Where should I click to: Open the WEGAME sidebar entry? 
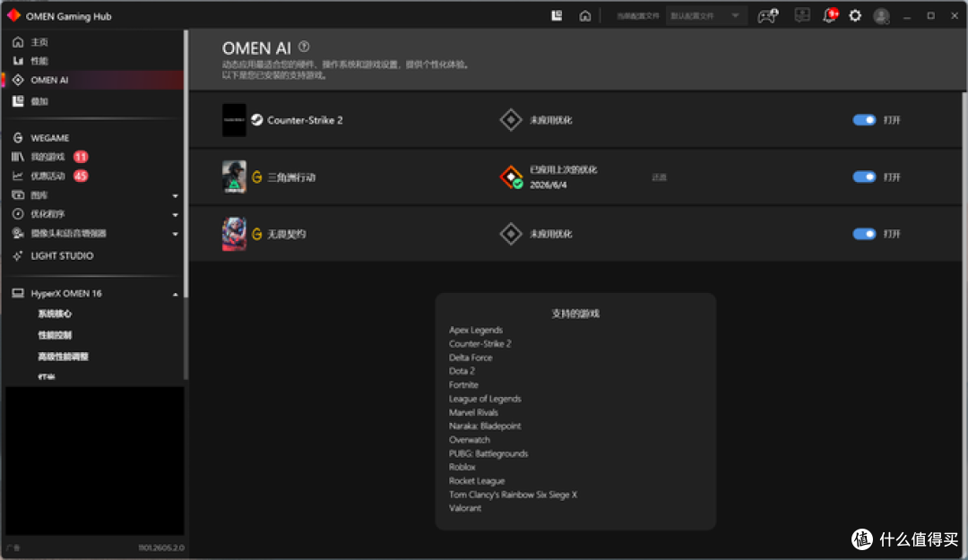[50, 138]
